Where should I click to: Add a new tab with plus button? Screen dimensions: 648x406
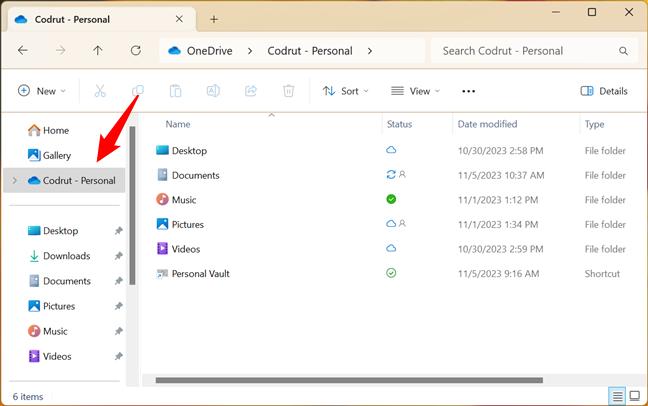click(214, 19)
